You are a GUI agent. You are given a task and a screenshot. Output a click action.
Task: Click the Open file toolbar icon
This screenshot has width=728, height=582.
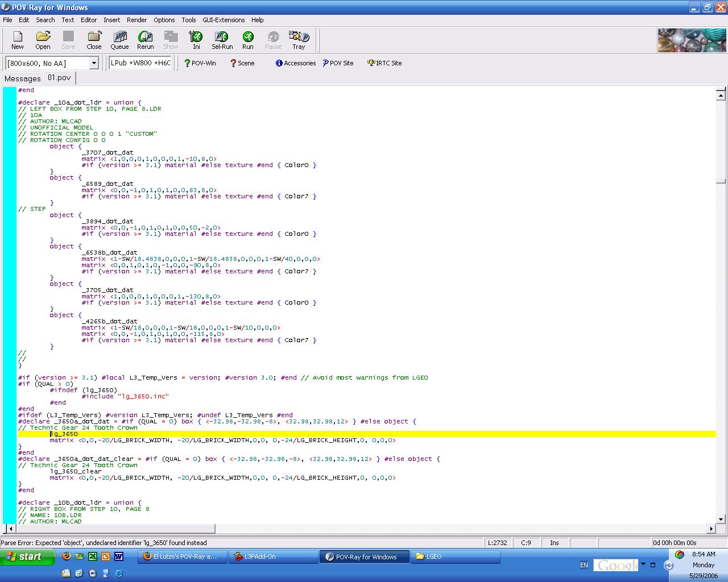tap(43, 40)
